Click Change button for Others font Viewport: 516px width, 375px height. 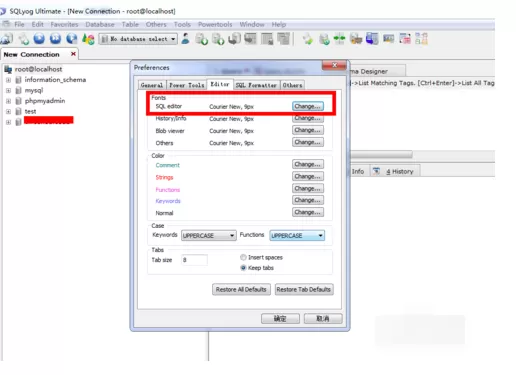308,142
